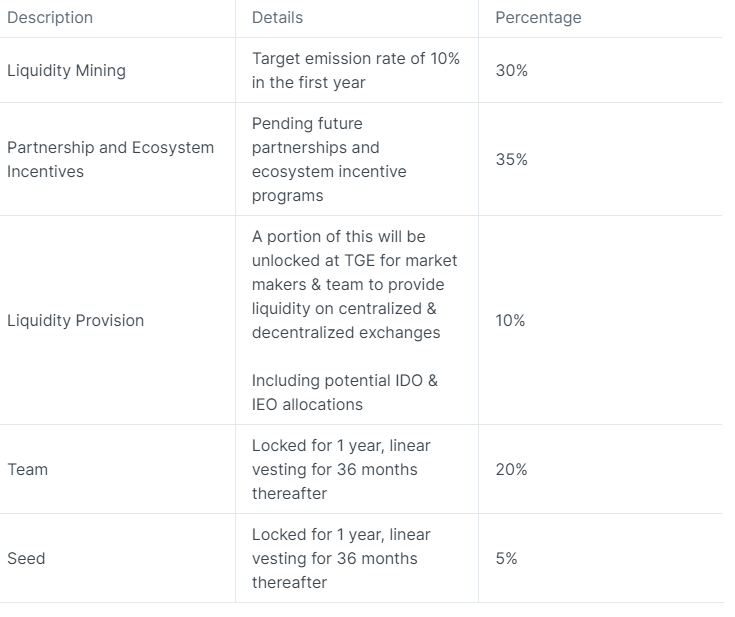Click the Description column header
Screen dimensions: 735x617
(50, 18)
